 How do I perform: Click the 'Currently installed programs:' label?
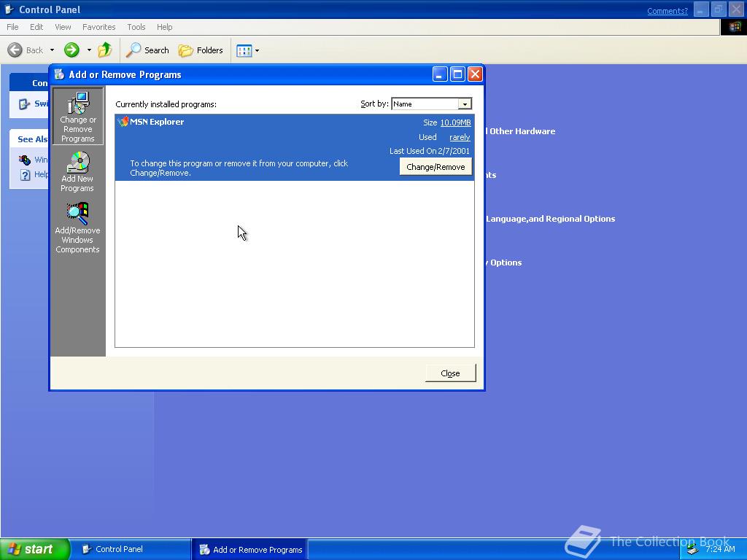click(166, 104)
